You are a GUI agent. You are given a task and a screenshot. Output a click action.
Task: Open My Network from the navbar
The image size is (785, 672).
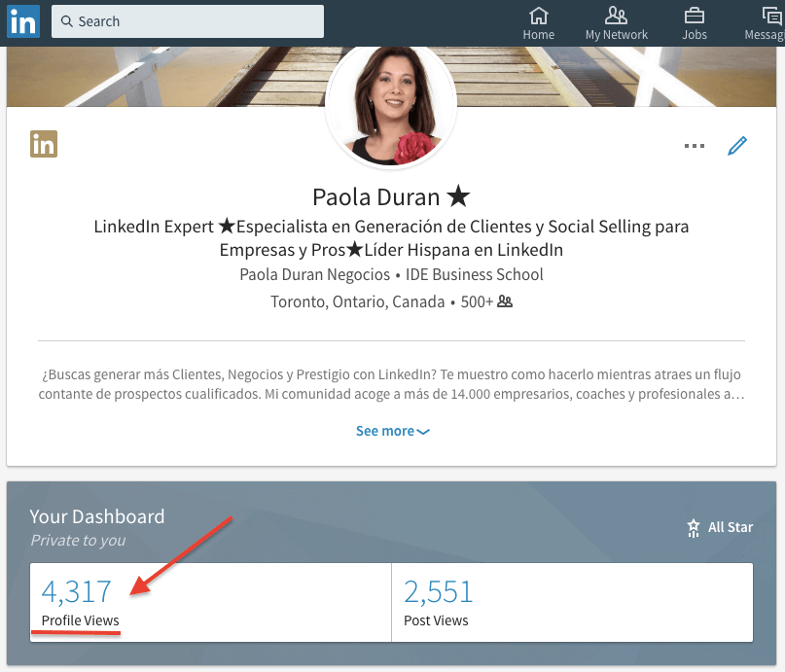(617, 23)
